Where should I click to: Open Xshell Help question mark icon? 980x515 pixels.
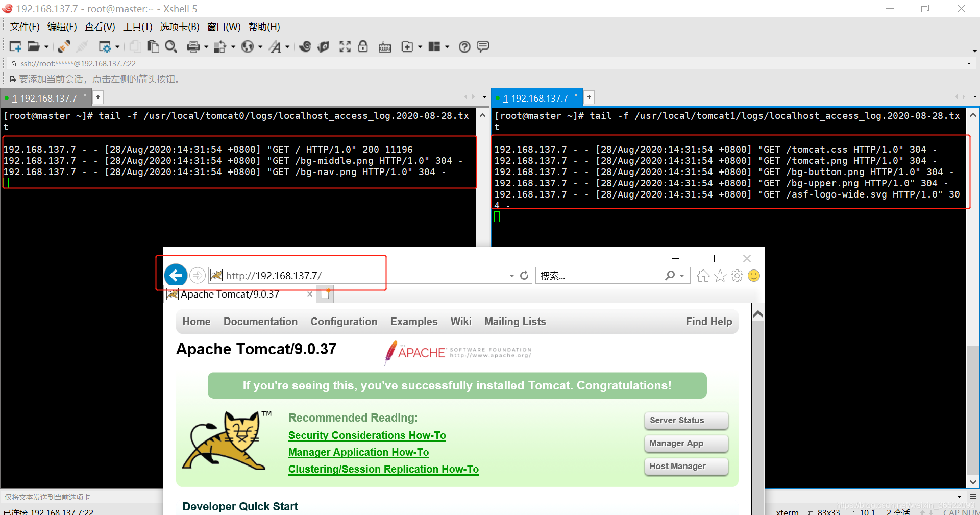(464, 46)
